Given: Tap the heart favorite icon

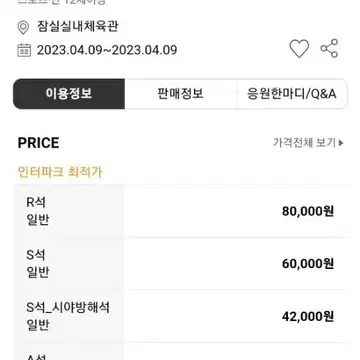Looking at the screenshot, I should tap(299, 49).
